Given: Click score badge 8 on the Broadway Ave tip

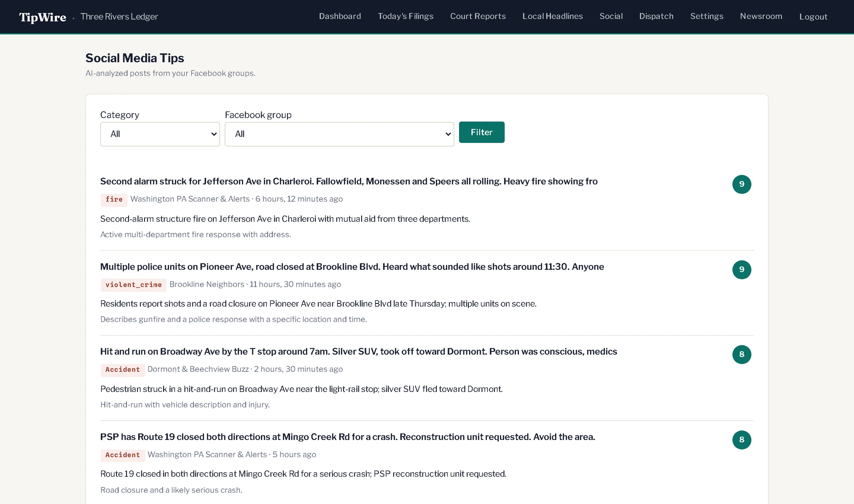Looking at the screenshot, I should coord(742,354).
